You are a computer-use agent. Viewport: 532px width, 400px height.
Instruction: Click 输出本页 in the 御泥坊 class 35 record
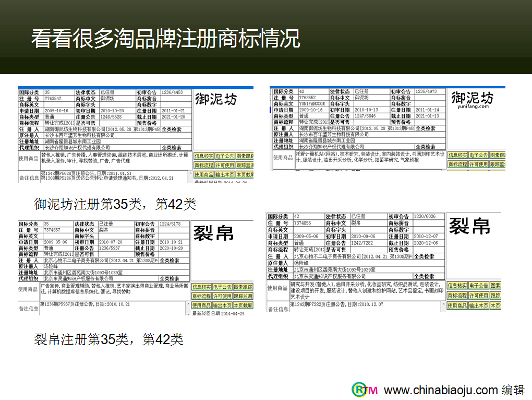coord(225,174)
